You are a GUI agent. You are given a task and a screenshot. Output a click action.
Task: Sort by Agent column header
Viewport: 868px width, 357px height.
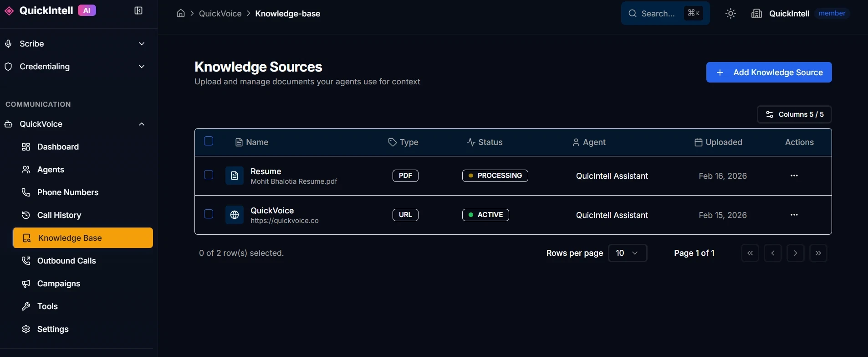click(589, 142)
